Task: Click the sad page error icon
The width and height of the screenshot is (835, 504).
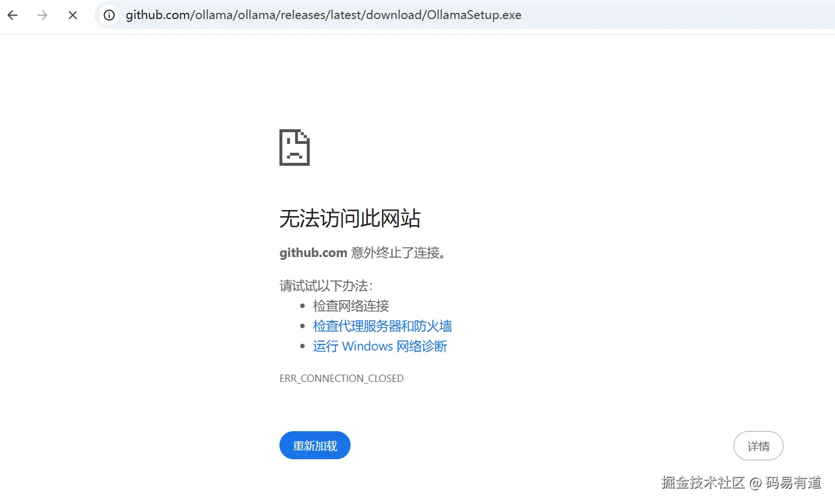Action: coord(295,147)
